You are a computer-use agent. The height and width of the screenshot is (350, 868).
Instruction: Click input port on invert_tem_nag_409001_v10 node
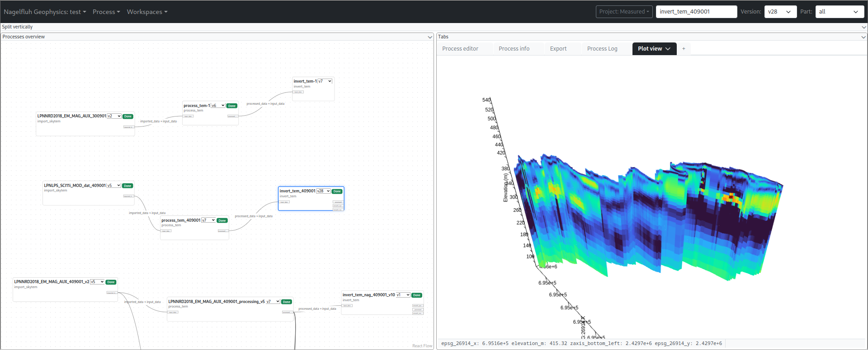347,306
